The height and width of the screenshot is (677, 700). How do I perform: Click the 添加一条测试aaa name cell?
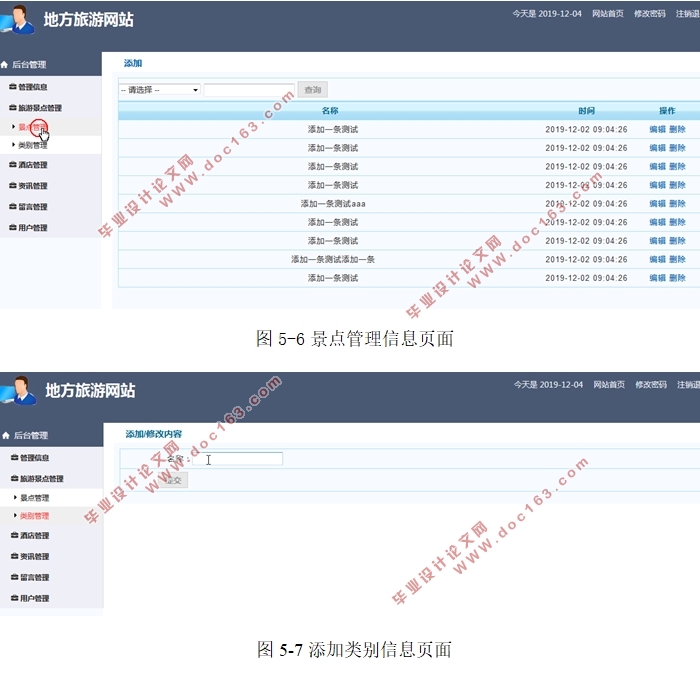point(333,204)
